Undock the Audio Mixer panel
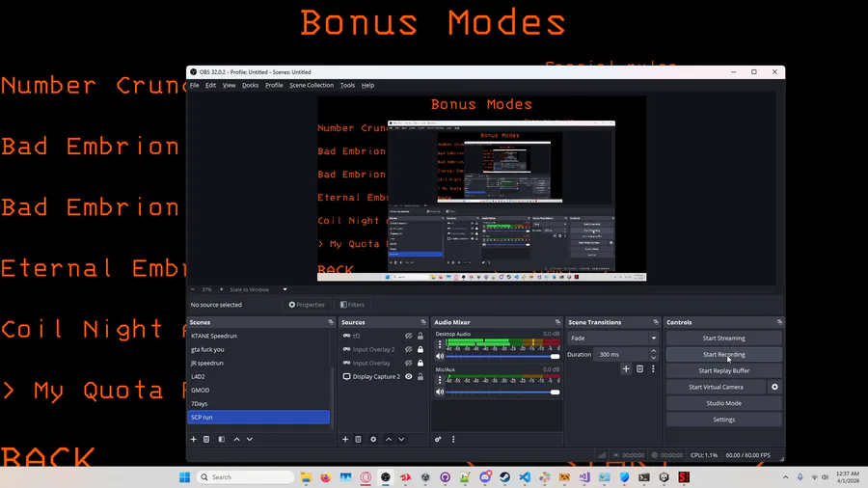Screen dimensions: 868x488 point(557,322)
